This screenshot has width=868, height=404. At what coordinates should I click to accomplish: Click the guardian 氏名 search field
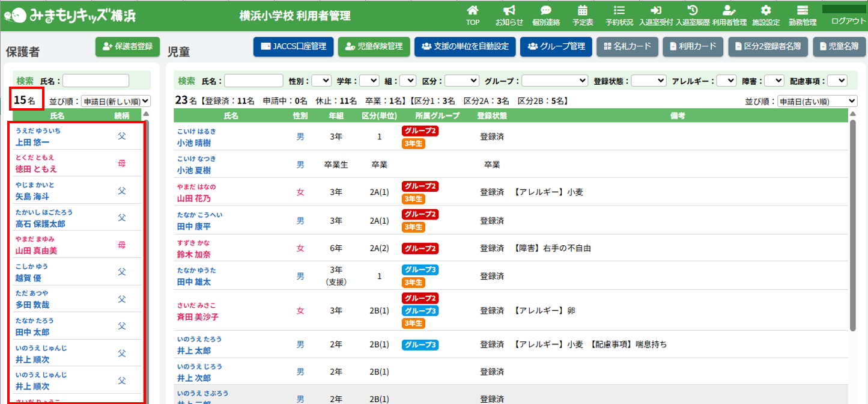pos(96,81)
